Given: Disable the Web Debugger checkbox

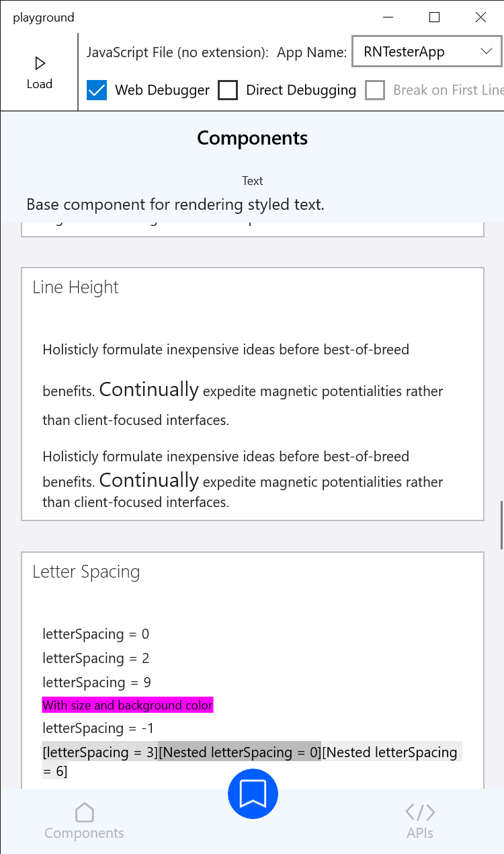Looking at the screenshot, I should [x=96, y=89].
